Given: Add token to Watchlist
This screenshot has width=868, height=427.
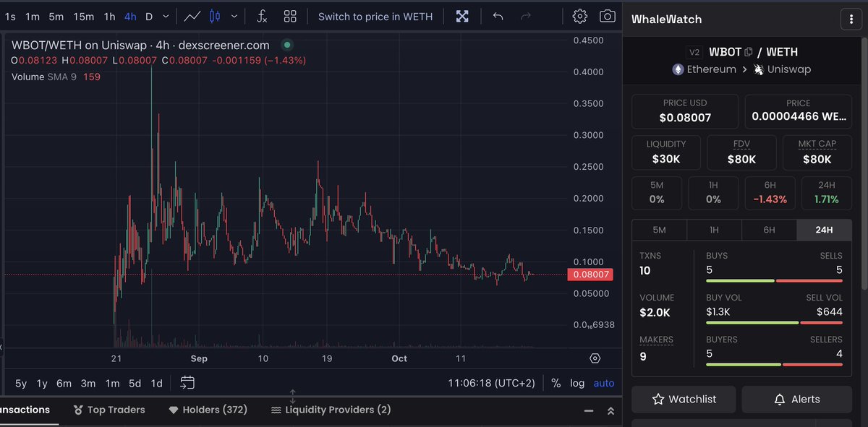Looking at the screenshot, I should (683, 399).
